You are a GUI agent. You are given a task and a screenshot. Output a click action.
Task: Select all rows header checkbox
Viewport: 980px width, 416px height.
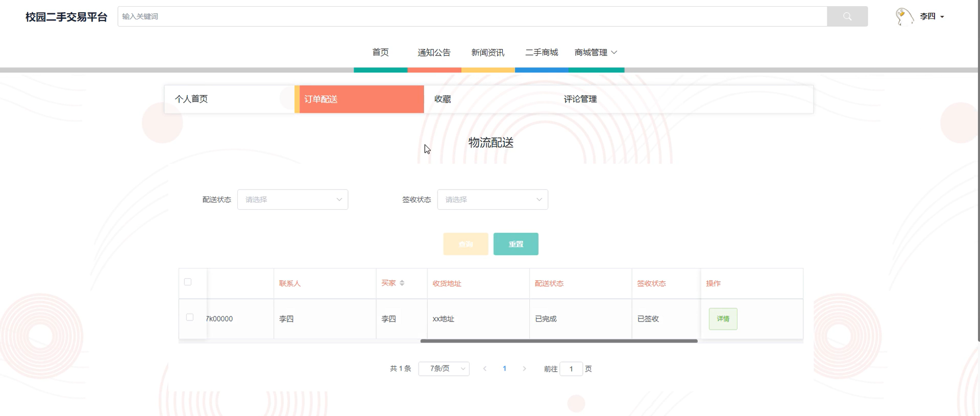pyautogui.click(x=188, y=282)
